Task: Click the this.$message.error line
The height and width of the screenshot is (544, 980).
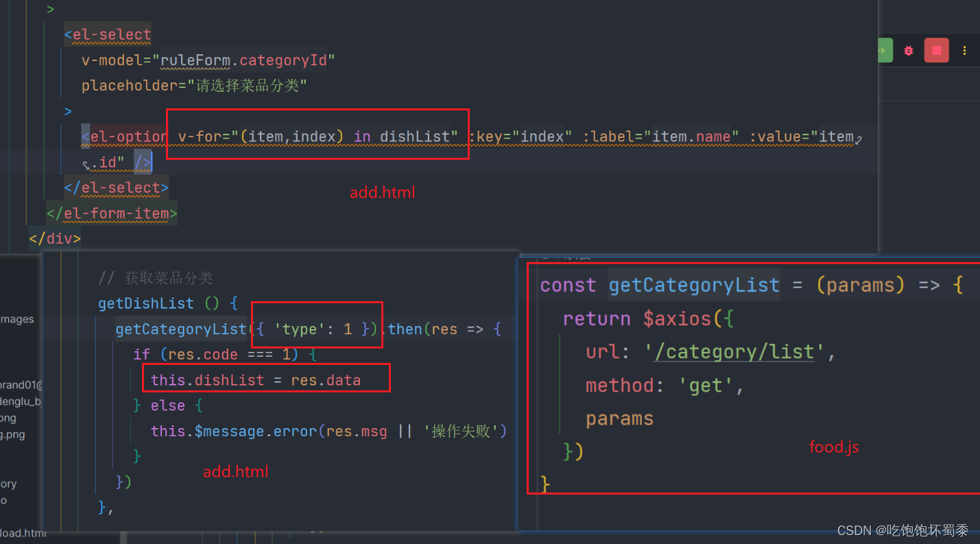Action: point(328,431)
